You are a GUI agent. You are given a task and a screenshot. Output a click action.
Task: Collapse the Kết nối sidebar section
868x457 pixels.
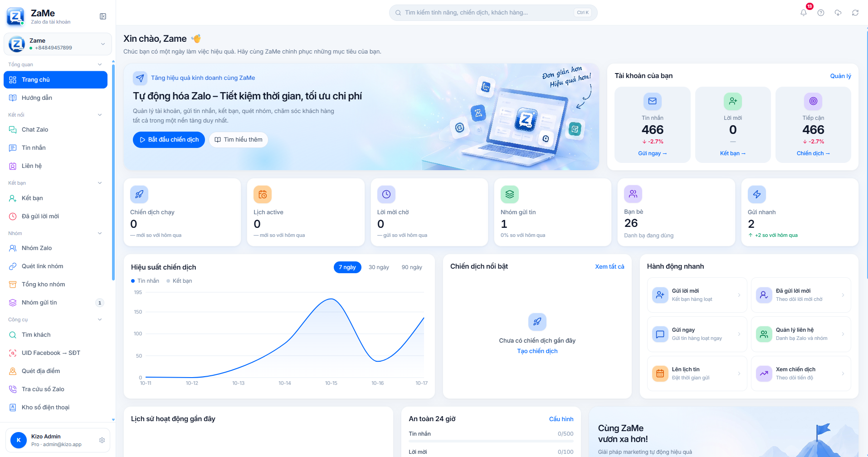point(55,115)
